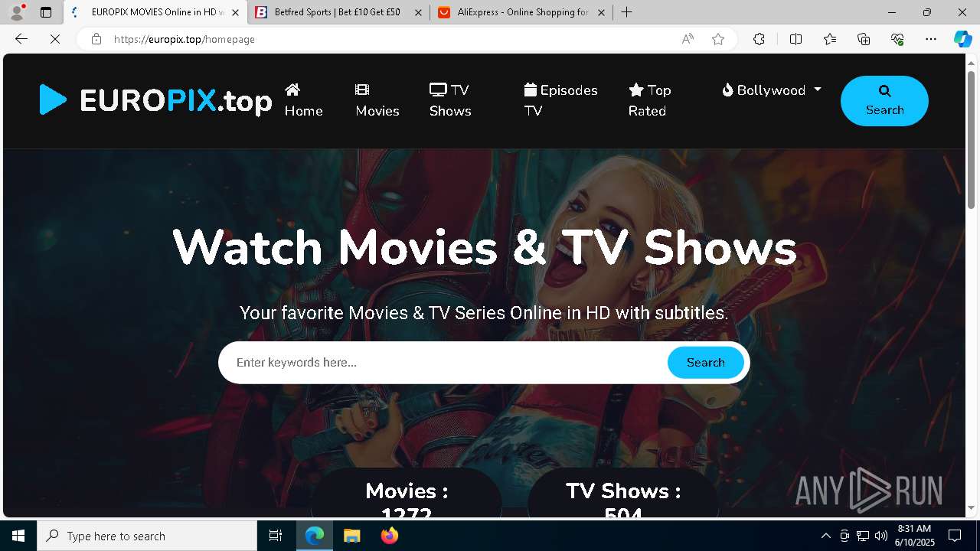The height and width of the screenshot is (551, 980).
Task: Select the Movies count card
Action: point(407,493)
